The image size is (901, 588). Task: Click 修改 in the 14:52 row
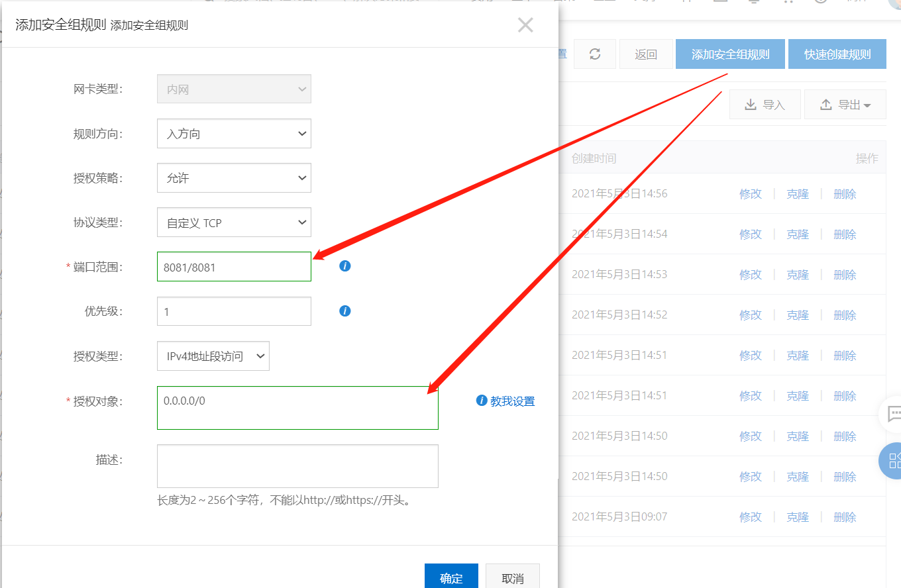[751, 315]
